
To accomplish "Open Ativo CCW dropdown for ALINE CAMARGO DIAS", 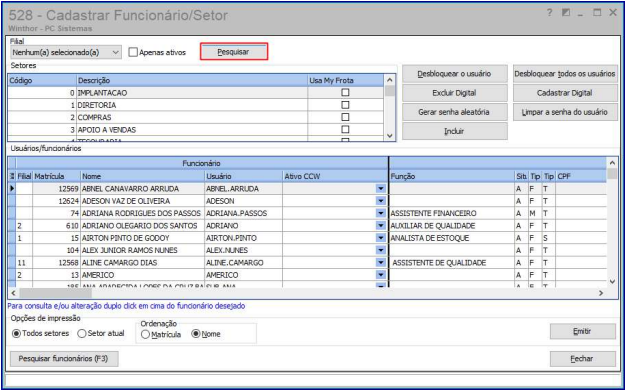I will pos(380,263).
